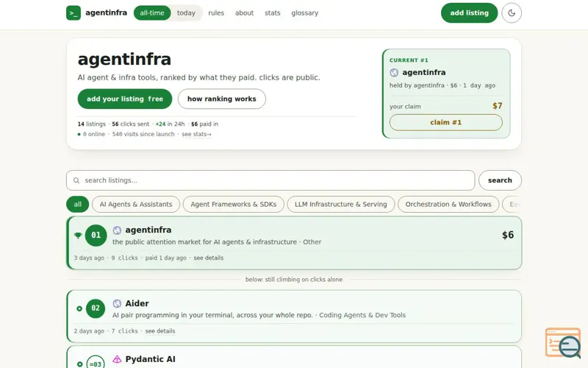This screenshot has width=588, height=368.
Task: Switch ranking to all-time
Action: [x=152, y=13]
